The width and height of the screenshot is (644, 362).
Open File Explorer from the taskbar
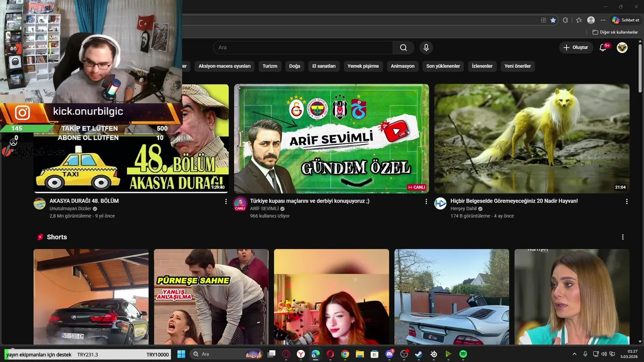[x=360, y=354]
